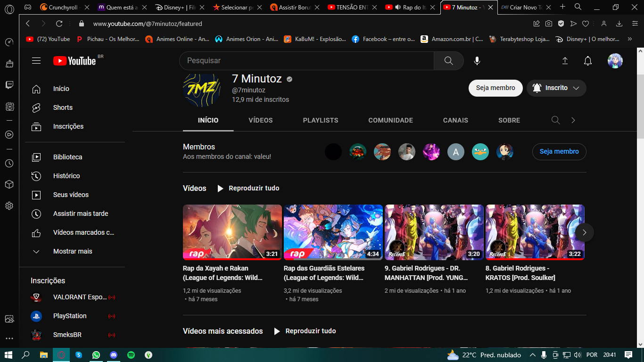Take snapshot with camera icon

coord(549,24)
